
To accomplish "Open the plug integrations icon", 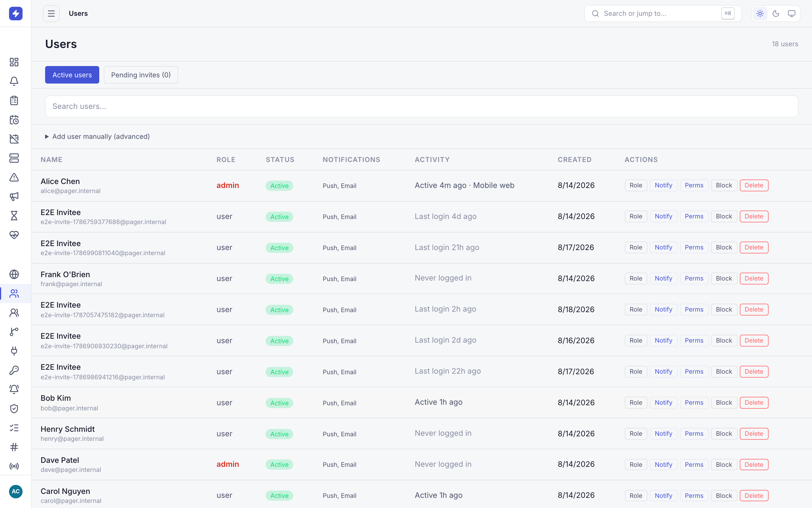I will [x=14, y=351].
